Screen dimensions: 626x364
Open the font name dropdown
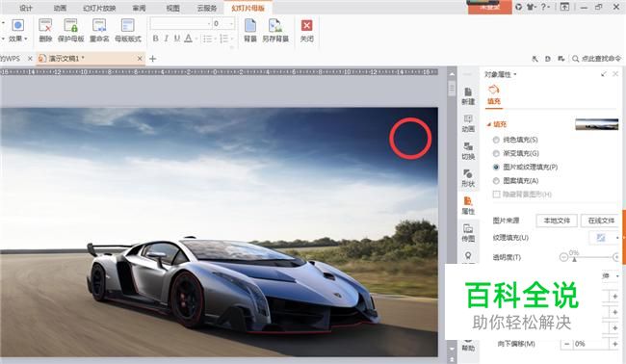pos(209,24)
